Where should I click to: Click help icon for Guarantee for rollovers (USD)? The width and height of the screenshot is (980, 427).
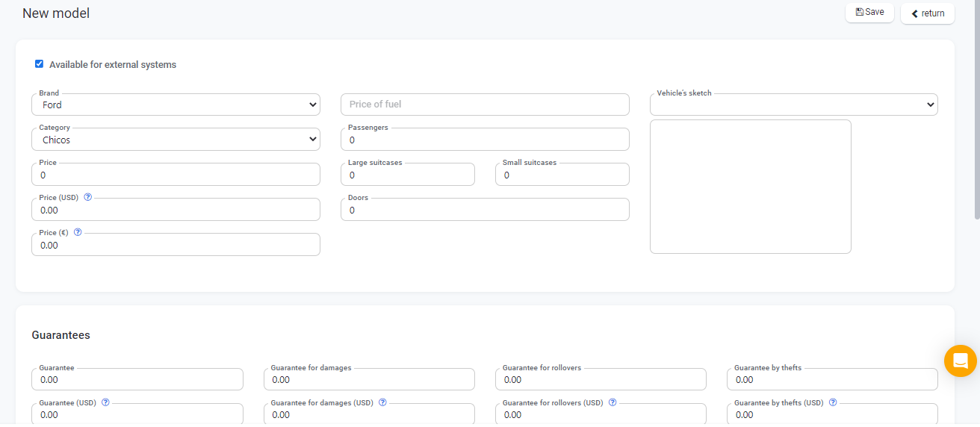(612, 402)
